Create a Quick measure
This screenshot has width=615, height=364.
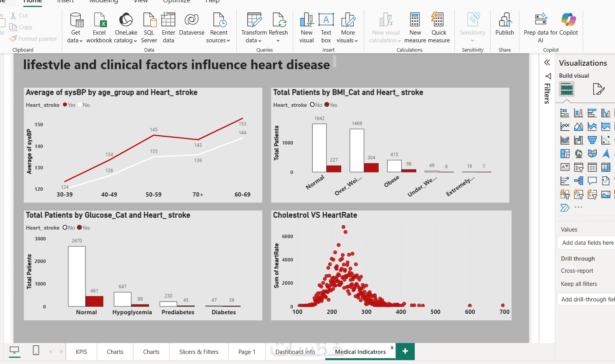tap(439, 28)
